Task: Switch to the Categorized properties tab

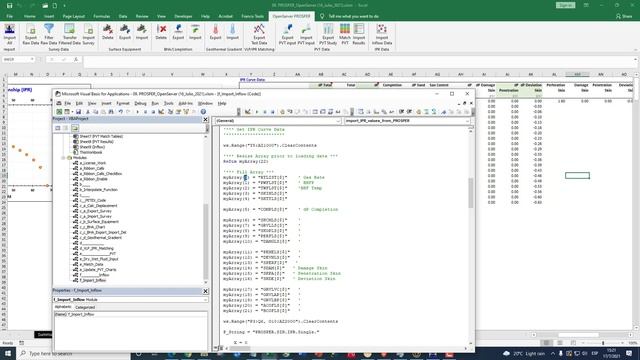Action: [85, 307]
